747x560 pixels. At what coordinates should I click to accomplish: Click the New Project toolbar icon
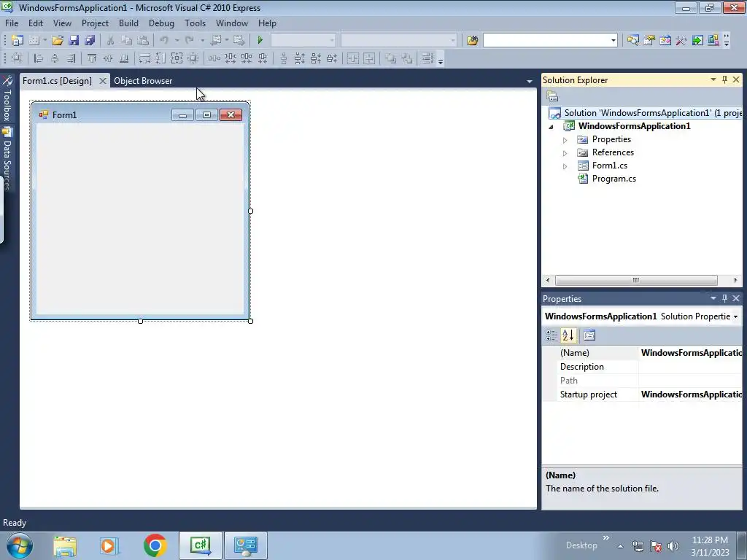18,41
